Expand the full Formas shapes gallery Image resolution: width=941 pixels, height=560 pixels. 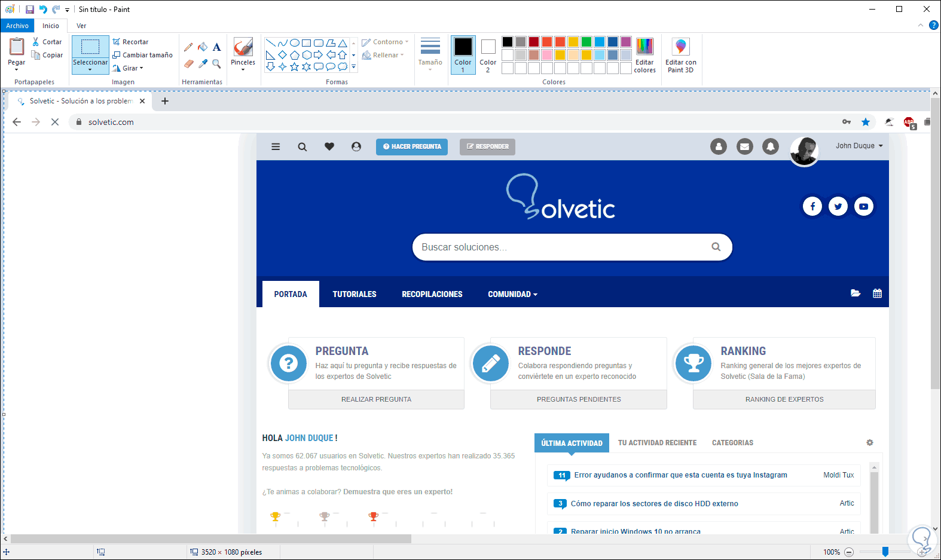pyautogui.click(x=353, y=67)
